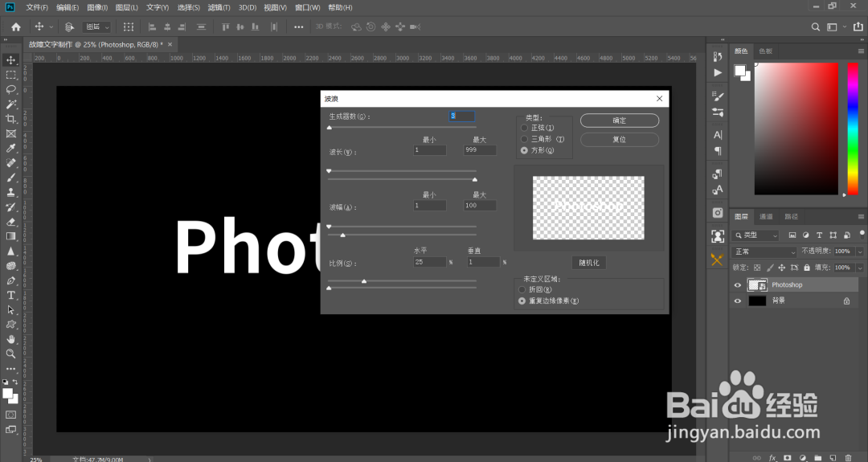Select the Hand tool
The width and height of the screenshot is (868, 462).
(10, 339)
